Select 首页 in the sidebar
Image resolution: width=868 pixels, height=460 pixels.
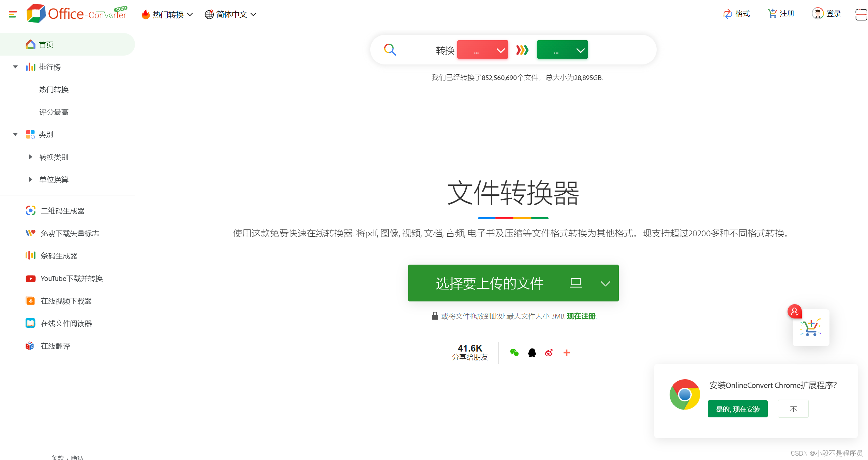tap(46, 45)
